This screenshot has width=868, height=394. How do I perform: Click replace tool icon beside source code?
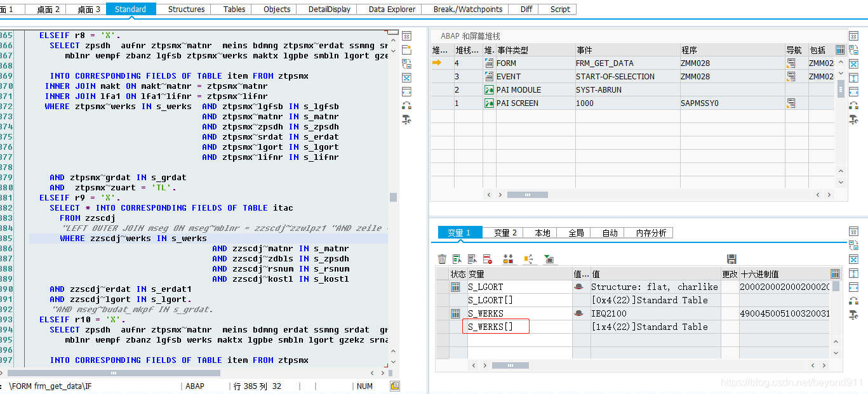coord(407,63)
